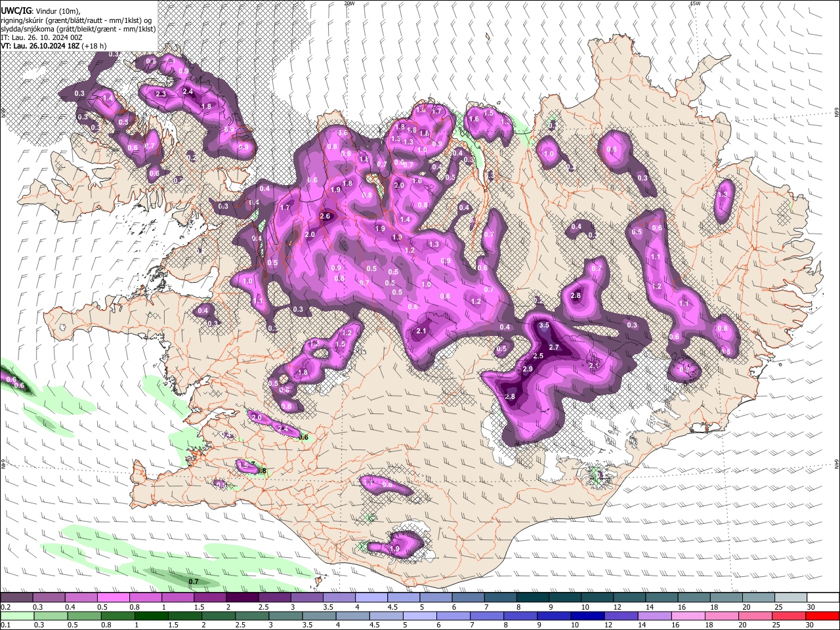Select the 0.8 swatch in the purple legend row
Screen dimensions: 840x630
(146, 597)
